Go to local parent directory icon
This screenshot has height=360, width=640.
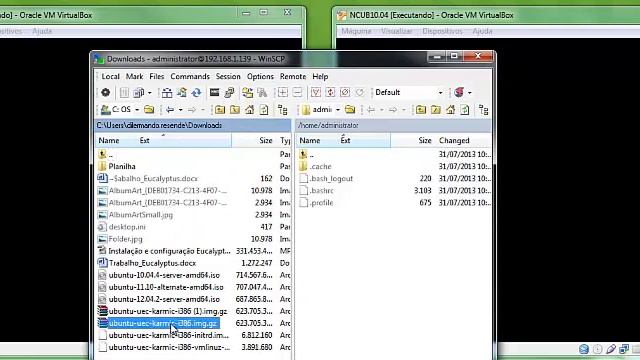pyautogui.click(x=220, y=109)
